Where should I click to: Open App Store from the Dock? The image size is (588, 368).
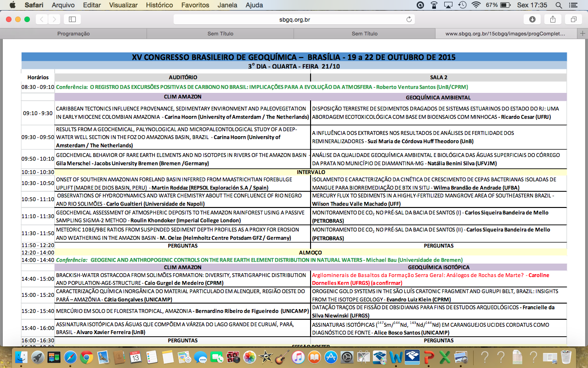coord(331,356)
